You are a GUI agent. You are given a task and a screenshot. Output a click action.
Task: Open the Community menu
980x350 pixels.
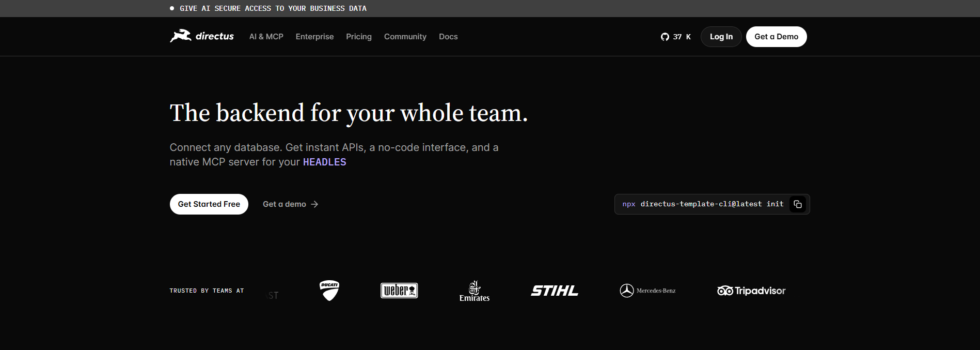(x=405, y=37)
